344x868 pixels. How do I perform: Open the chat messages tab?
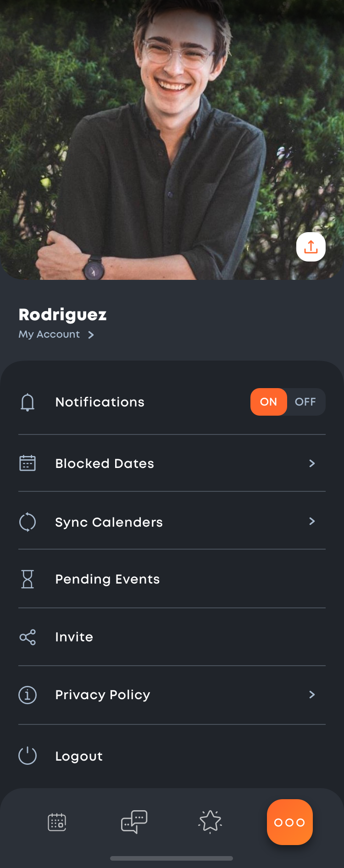pyautogui.click(x=134, y=822)
